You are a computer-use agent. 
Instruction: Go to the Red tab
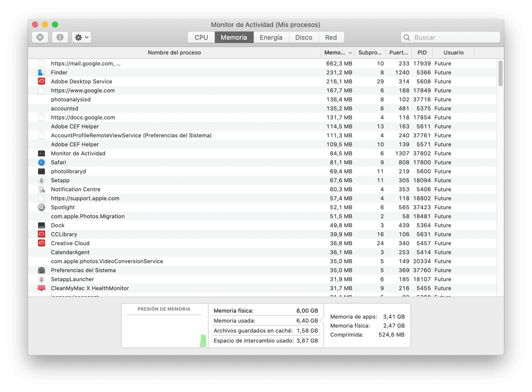(331, 38)
